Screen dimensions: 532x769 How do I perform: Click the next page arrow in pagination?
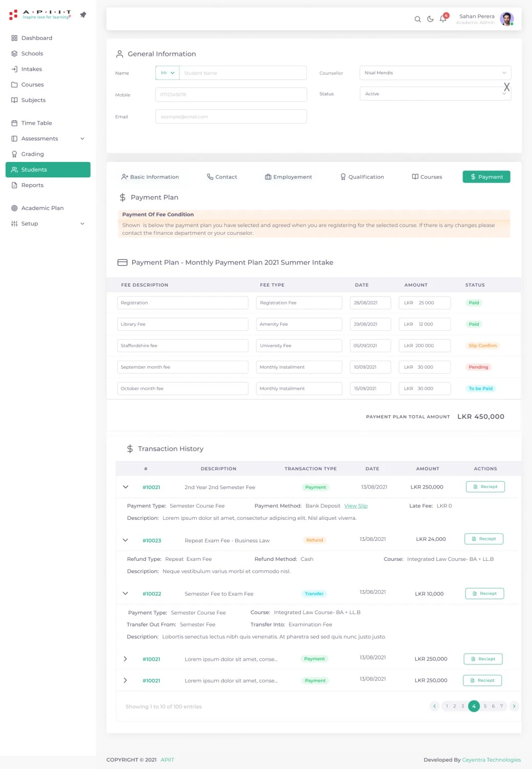(514, 706)
